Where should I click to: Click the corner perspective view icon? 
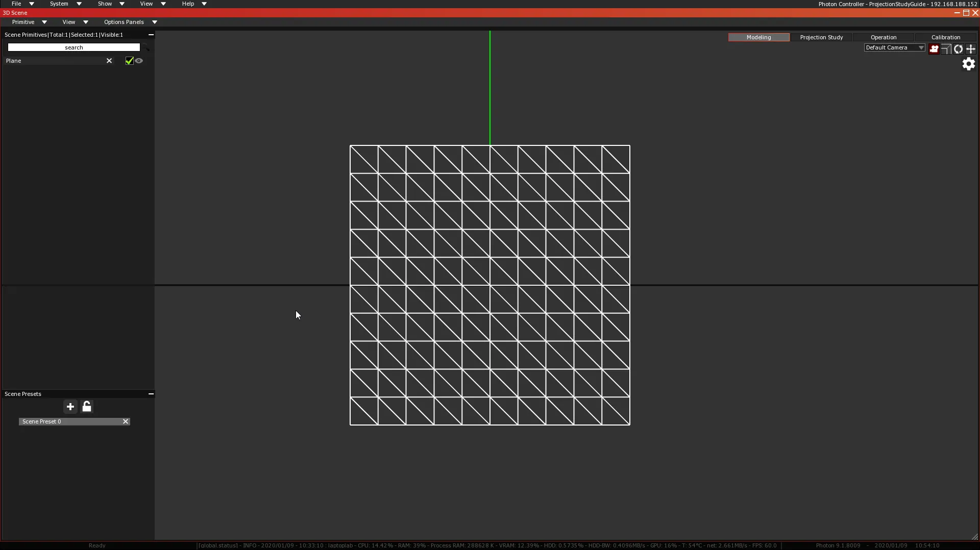coord(946,49)
